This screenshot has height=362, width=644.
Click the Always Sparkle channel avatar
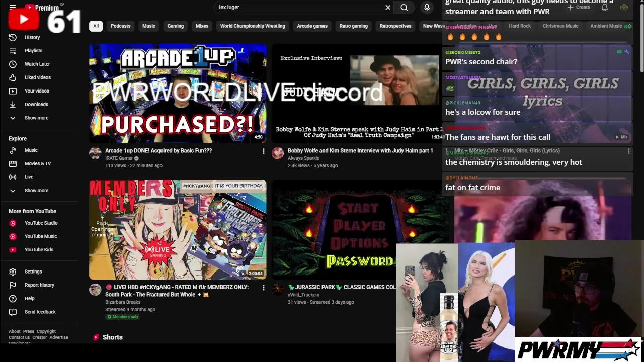pos(278,153)
